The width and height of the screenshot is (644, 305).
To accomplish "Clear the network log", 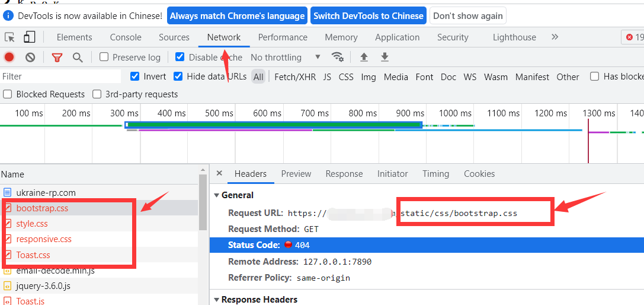I will click(30, 58).
